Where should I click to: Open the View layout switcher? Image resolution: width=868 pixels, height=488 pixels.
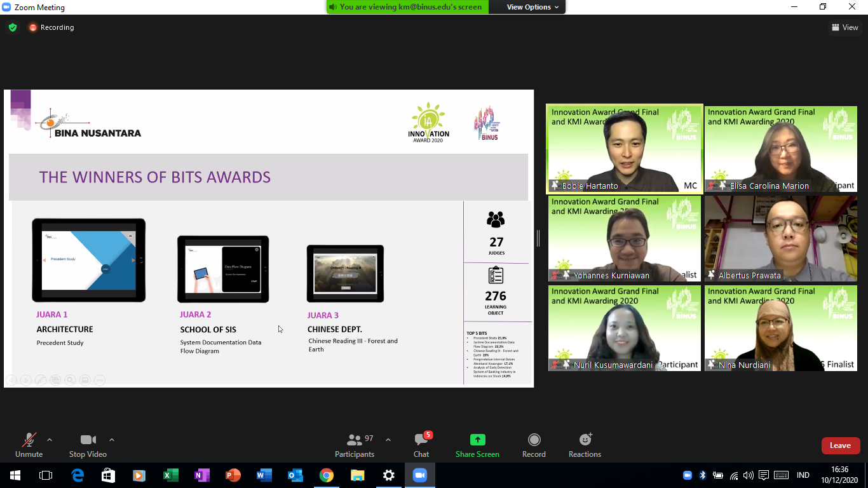(845, 27)
